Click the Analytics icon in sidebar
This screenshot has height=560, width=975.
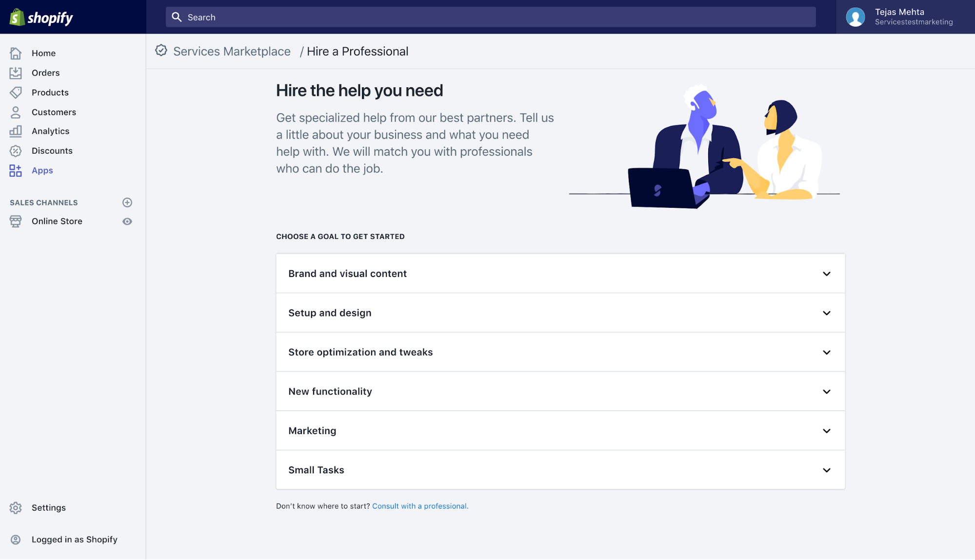(x=16, y=131)
